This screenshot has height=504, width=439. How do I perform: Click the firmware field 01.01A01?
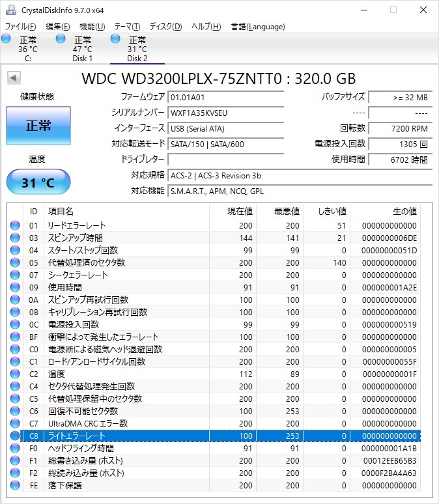(x=226, y=97)
